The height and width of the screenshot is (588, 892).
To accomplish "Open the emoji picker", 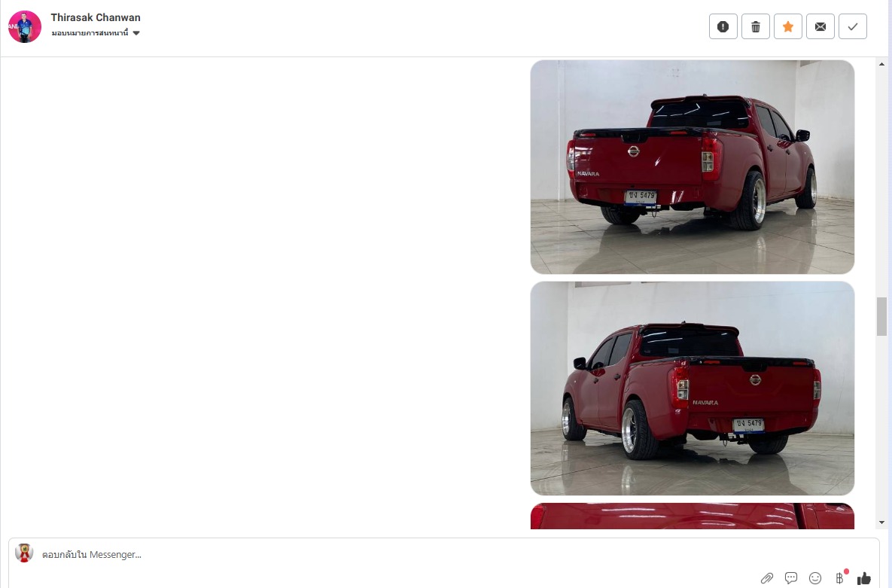I will [x=815, y=578].
